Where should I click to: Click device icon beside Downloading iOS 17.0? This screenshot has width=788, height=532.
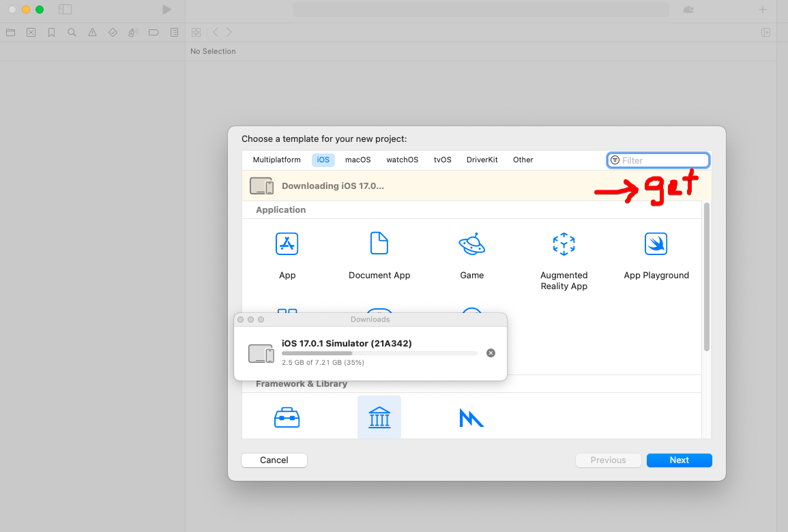(x=262, y=186)
